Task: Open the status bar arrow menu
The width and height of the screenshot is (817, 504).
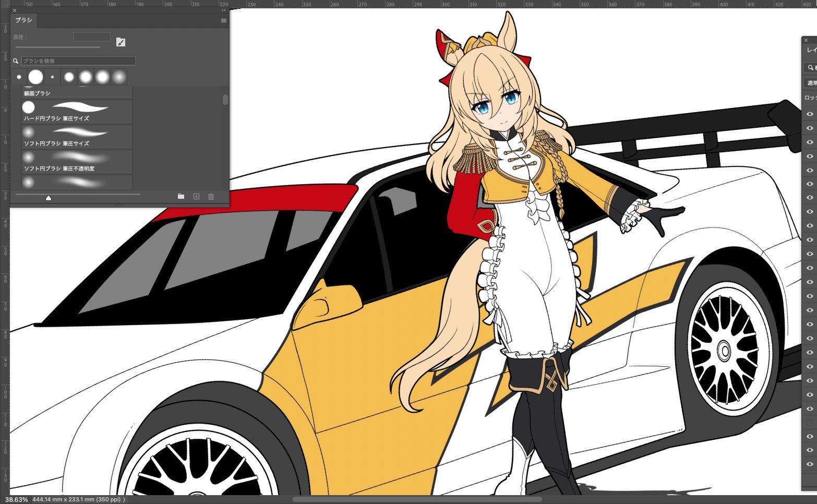Action: pyautogui.click(x=124, y=499)
